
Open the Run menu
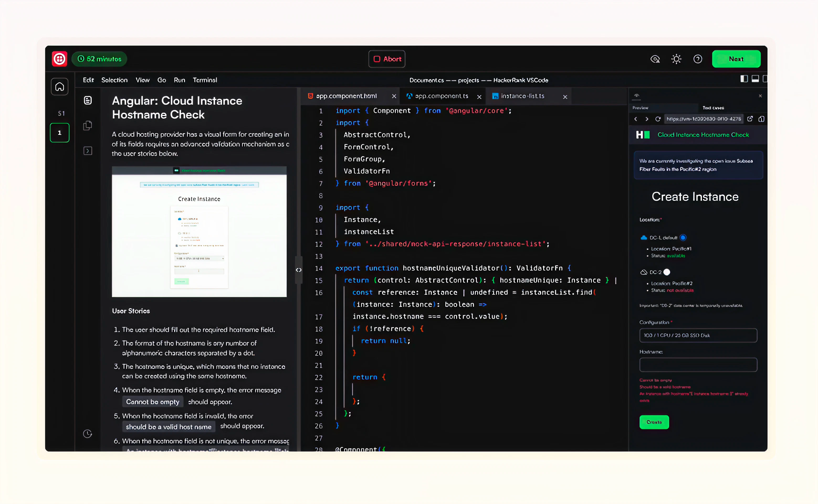[179, 80]
